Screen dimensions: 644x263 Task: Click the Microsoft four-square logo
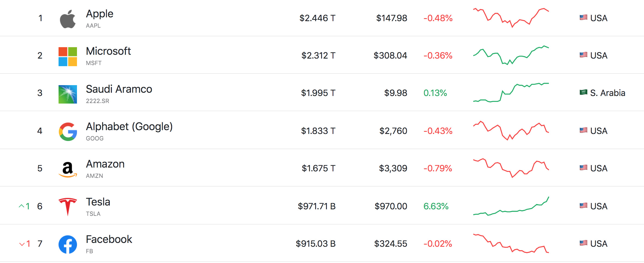click(x=68, y=56)
